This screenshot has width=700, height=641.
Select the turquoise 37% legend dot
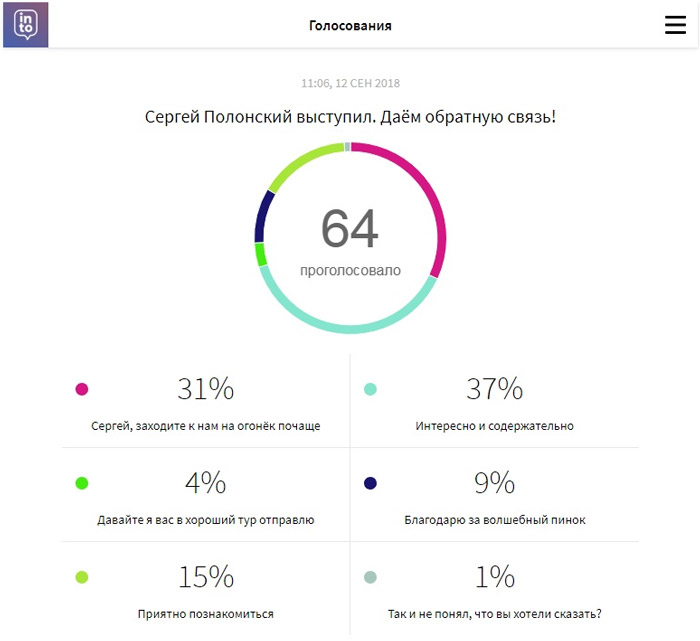370,389
